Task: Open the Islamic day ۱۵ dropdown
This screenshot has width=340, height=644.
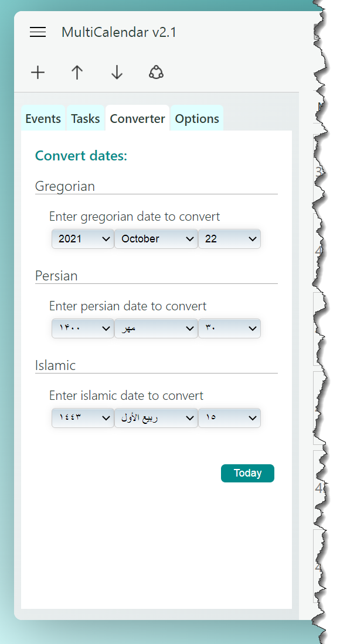Action: [229, 418]
